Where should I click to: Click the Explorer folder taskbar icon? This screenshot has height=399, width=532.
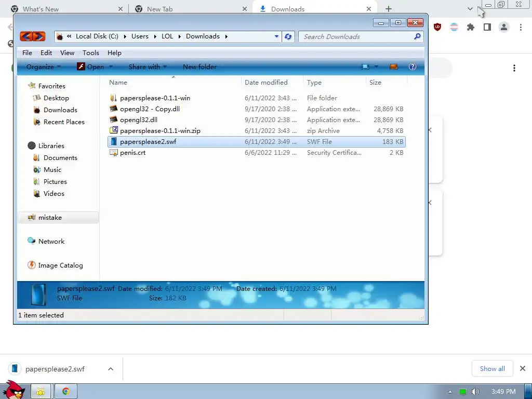pos(41,392)
